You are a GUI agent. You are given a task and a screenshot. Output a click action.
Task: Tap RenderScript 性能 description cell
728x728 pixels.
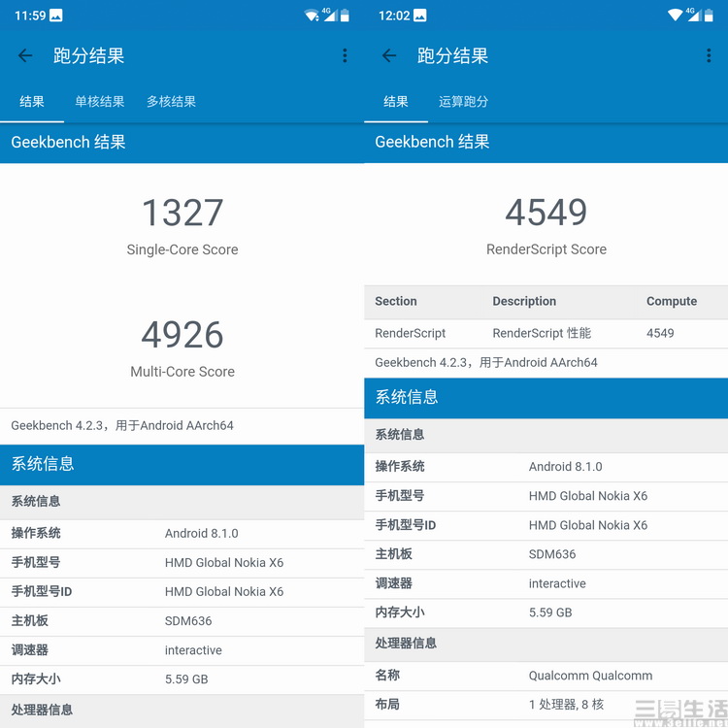pos(542,333)
